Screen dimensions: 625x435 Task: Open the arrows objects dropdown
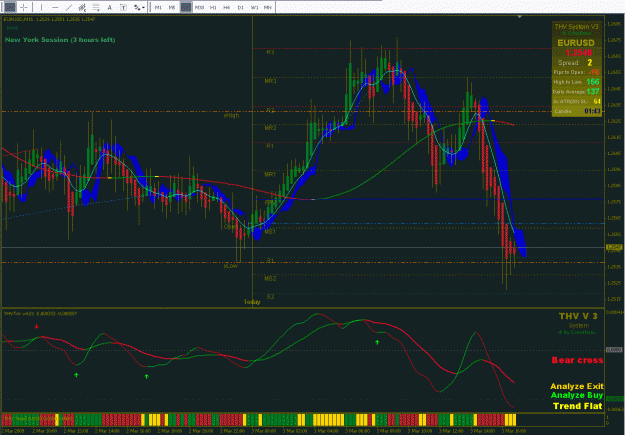(139, 7)
